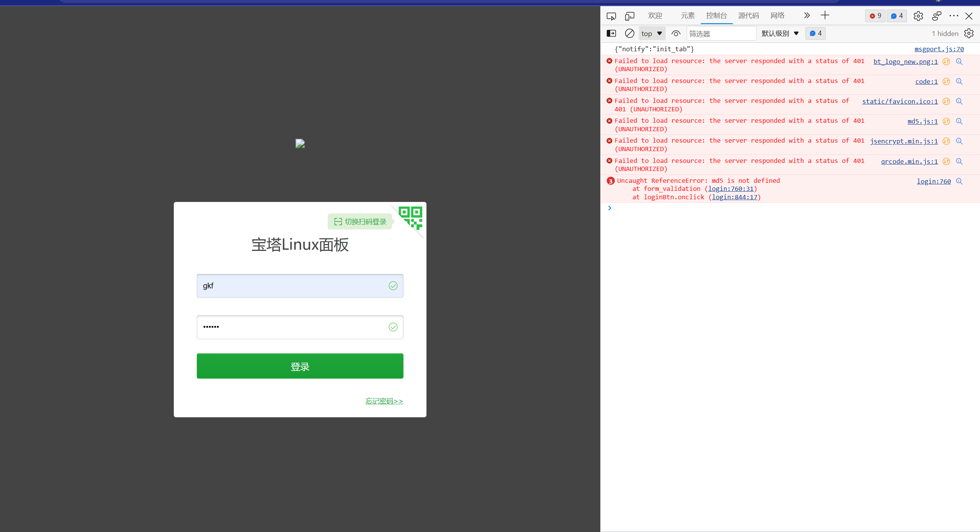Add a new DevTools tab with plus icon

tap(825, 15)
